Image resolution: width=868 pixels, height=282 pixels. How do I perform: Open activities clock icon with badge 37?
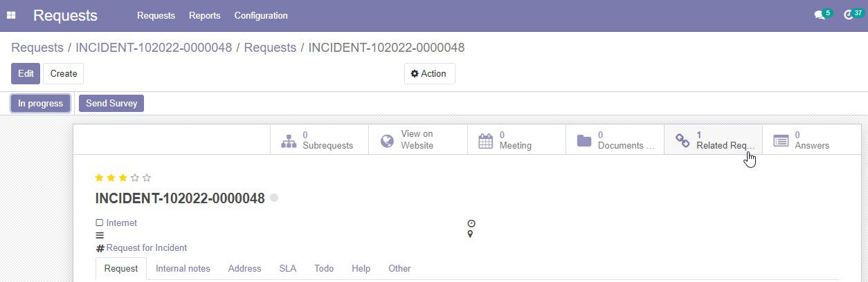click(x=849, y=15)
